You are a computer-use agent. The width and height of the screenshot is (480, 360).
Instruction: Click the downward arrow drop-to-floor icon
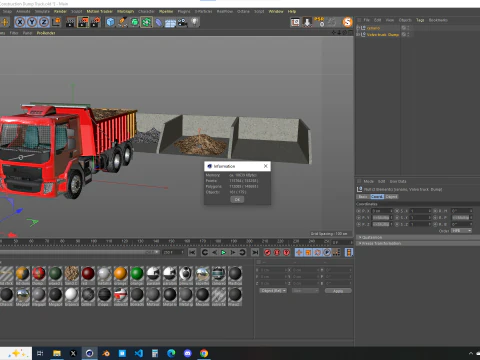(307, 22)
